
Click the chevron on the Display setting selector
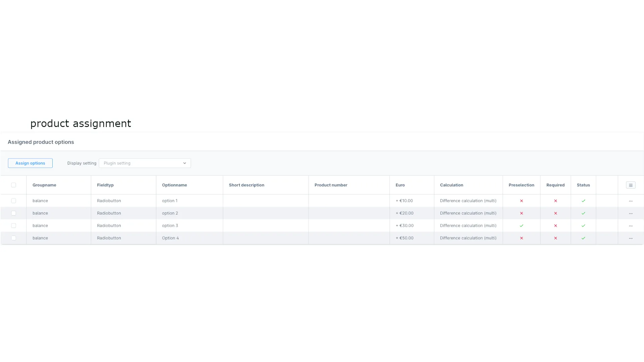184,163
